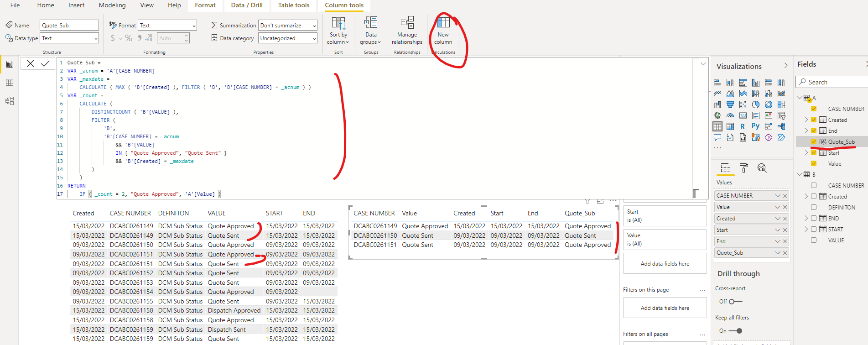Pick the Gauge visualization
Viewport: 868px width, 345px height.
(730, 115)
